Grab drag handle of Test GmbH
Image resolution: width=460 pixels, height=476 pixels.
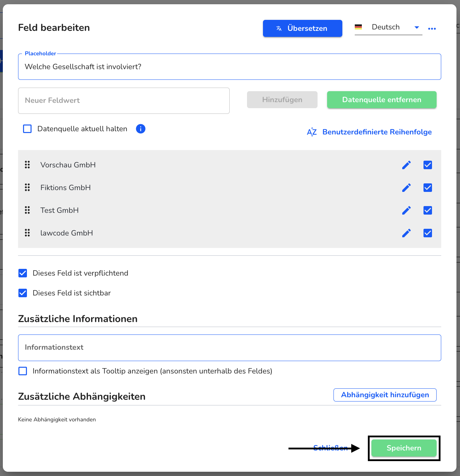(x=27, y=210)
